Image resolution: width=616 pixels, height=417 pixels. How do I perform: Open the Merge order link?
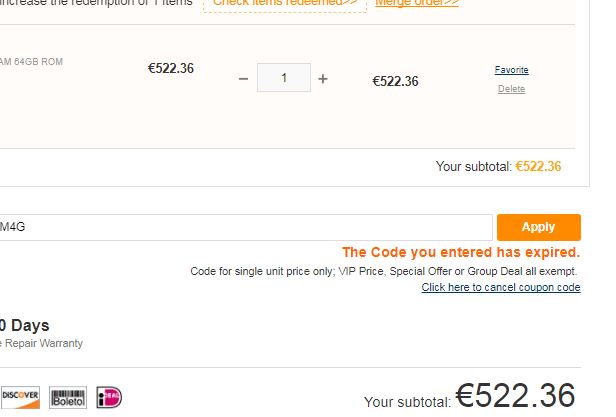(417, 3)
